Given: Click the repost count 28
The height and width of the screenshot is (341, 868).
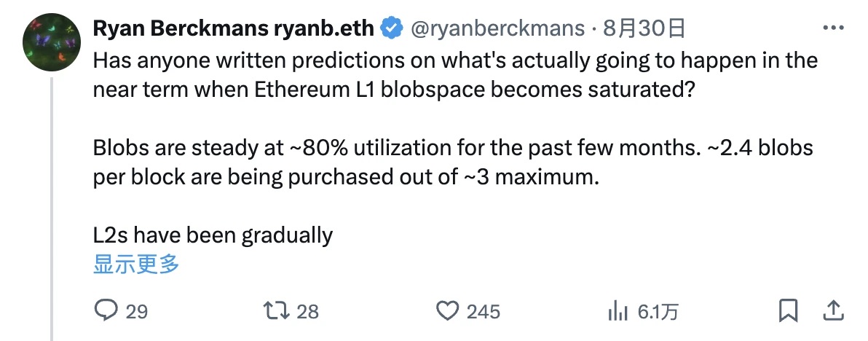Looking at the screenshot, I should 308,312.
